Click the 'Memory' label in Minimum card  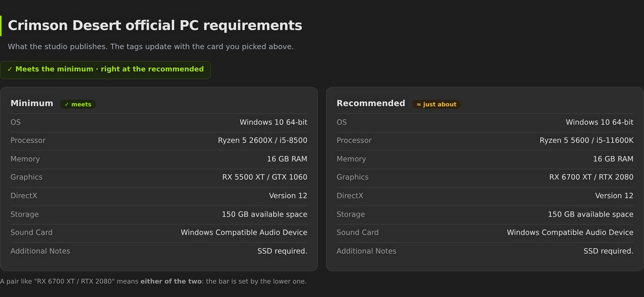(25, 159)
